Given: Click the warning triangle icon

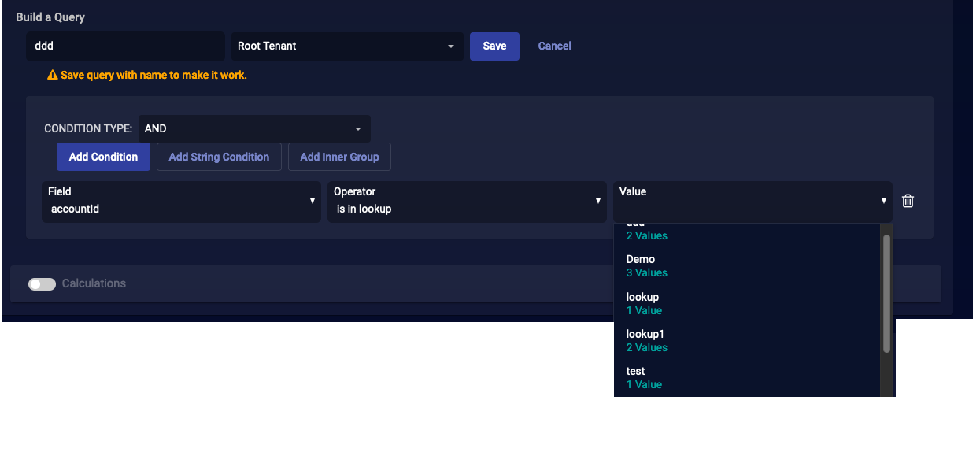Looking at the screenshot, I should click(53, 76).
